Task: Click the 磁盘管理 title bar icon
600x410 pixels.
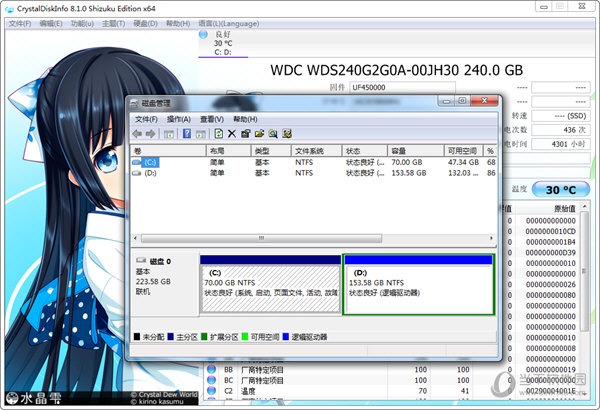Action: point(134,103)
